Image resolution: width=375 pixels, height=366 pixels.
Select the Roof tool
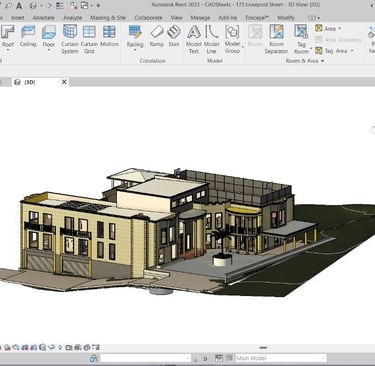click(x=8, y=37)
